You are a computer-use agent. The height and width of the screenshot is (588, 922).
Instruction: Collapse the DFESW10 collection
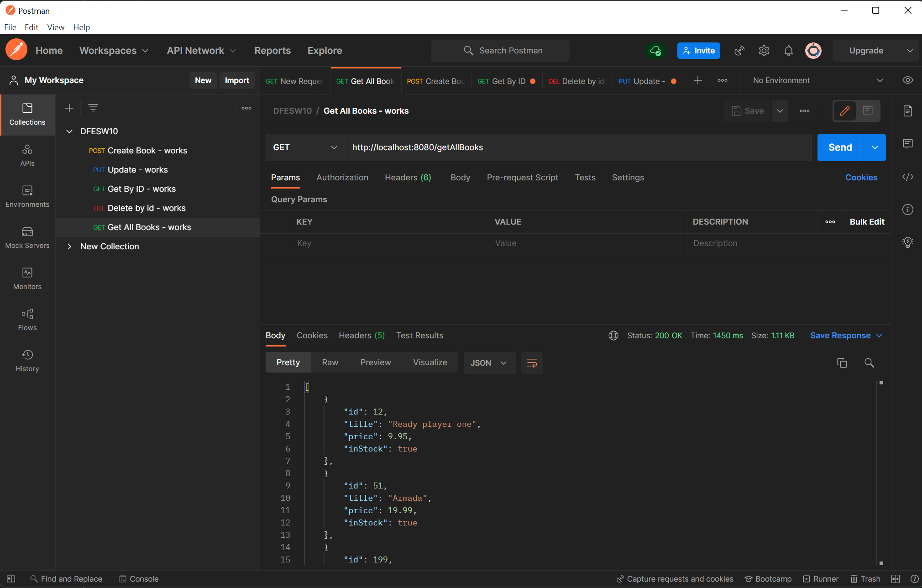tap(69, 131)
